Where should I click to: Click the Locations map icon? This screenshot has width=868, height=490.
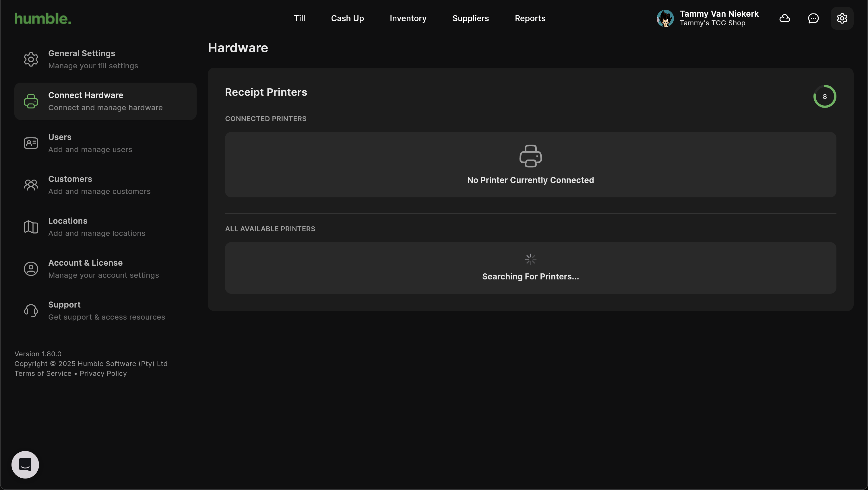tap(31, 227)
